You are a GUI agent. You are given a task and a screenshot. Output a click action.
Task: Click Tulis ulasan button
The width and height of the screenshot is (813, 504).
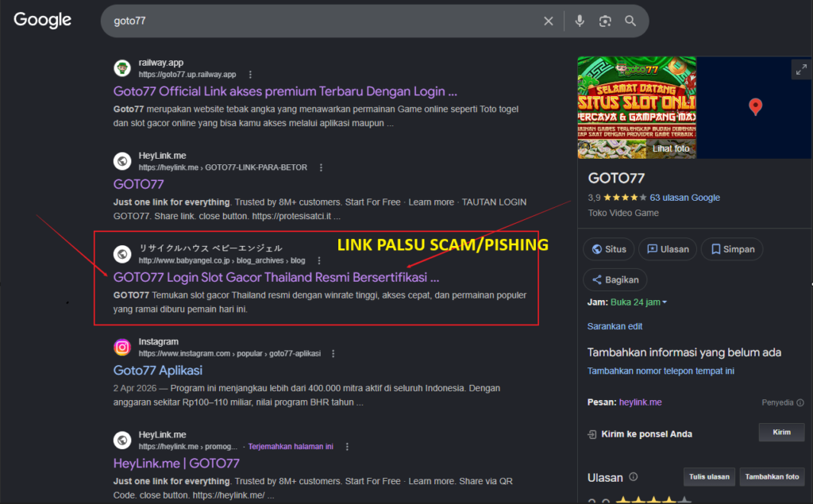pos(709,477)
